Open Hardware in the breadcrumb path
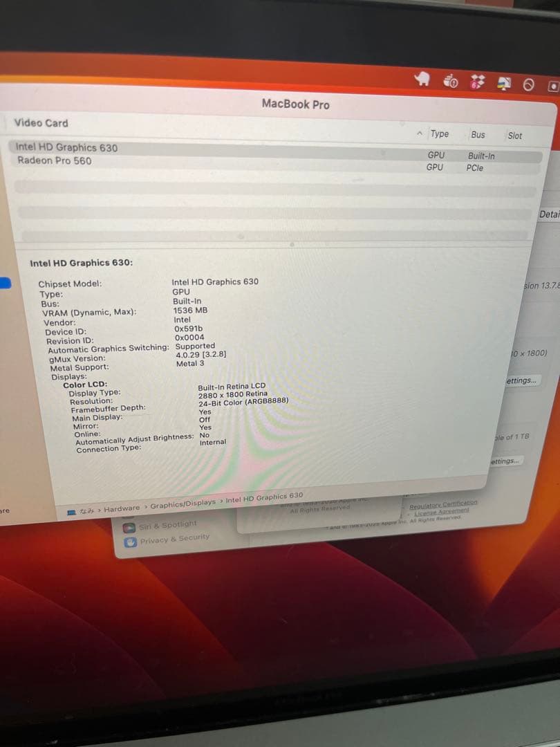This screenshot has height=747, width=560. coord(122,508)
